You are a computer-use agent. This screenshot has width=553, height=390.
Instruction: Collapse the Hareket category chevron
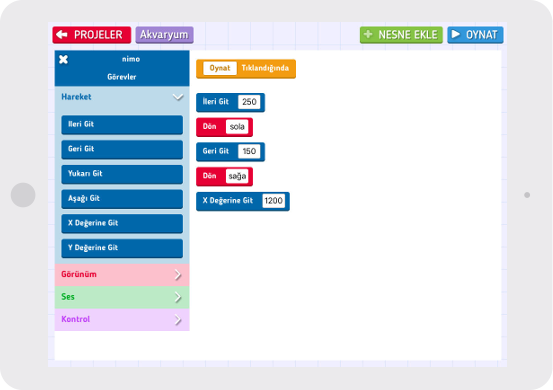click(178, 97)
